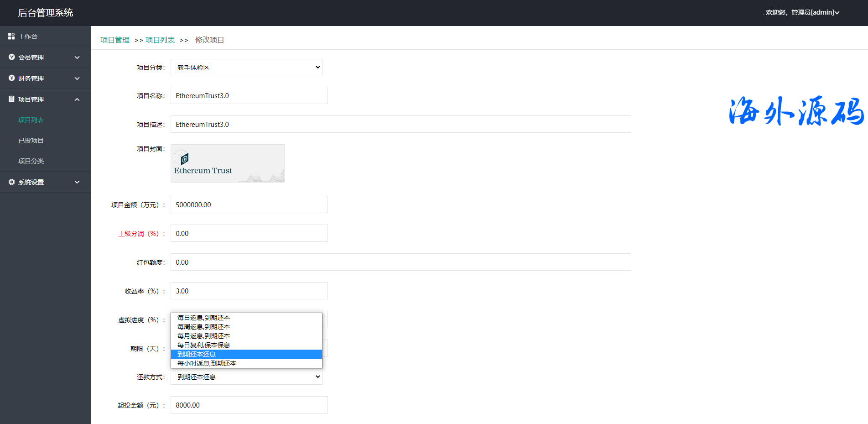Click the 收益率 input field

pyautogui.click(x=249, y=291)
